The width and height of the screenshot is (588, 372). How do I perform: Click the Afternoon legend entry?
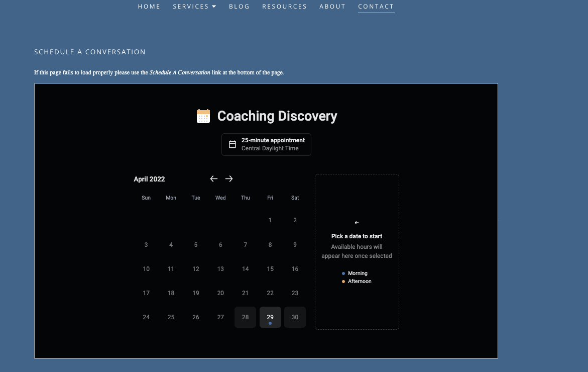coord(356,281)
